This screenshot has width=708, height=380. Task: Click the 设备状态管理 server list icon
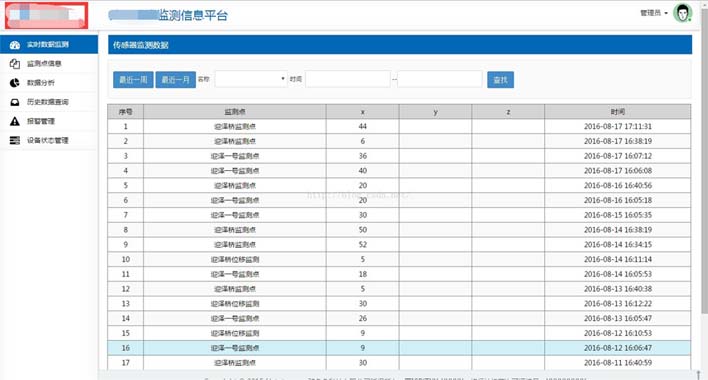[x=15, y=140]
